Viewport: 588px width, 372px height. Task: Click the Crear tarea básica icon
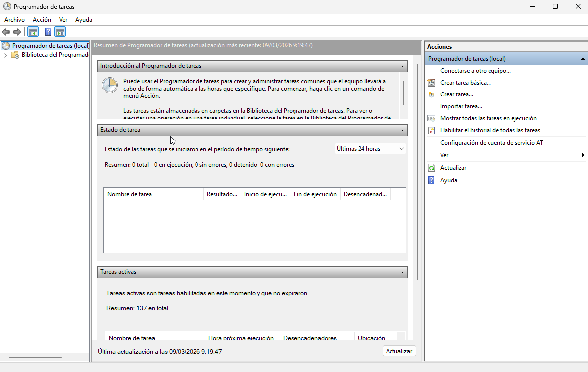click(x=432, y=83)
